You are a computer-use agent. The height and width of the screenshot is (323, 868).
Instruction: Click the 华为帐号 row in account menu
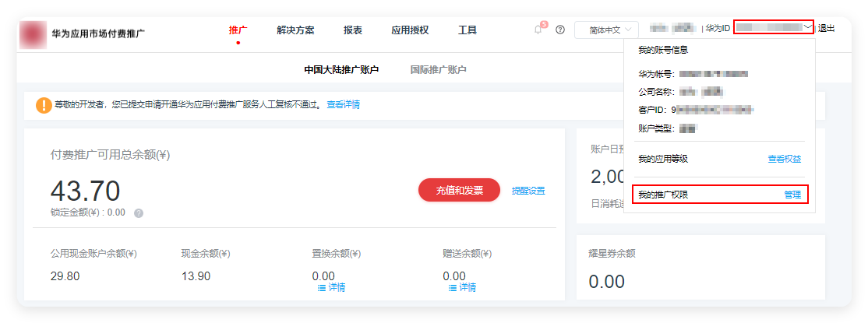[x=693, y=74]
